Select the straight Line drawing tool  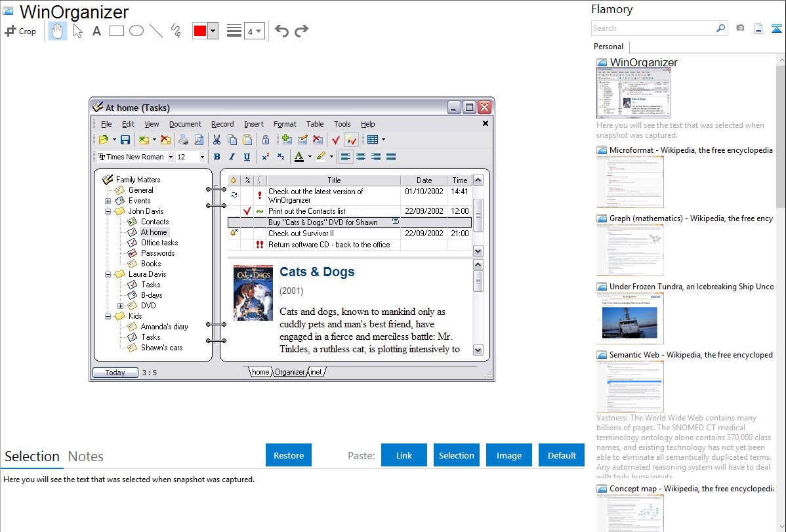pos(156,31)
